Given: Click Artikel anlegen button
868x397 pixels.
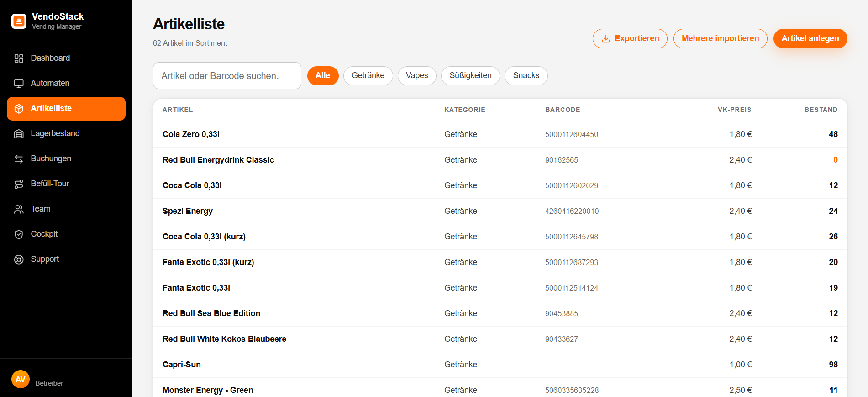Looking at the screenshot, I should click(x=810, y=39).
